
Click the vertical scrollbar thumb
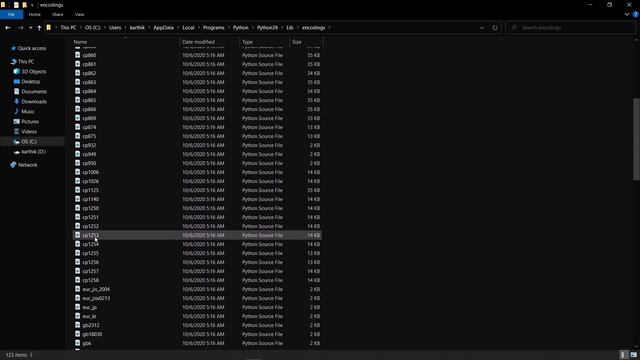pos(636,139)
